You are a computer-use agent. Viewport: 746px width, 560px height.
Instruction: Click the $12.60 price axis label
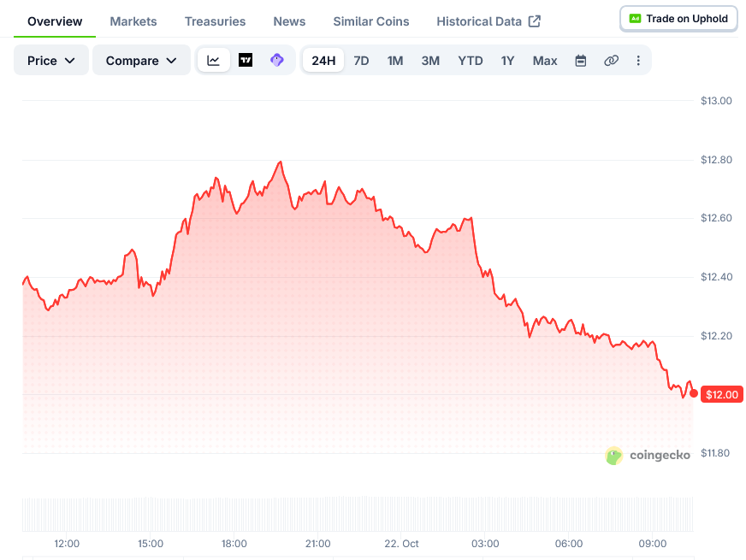pos(716,218)
